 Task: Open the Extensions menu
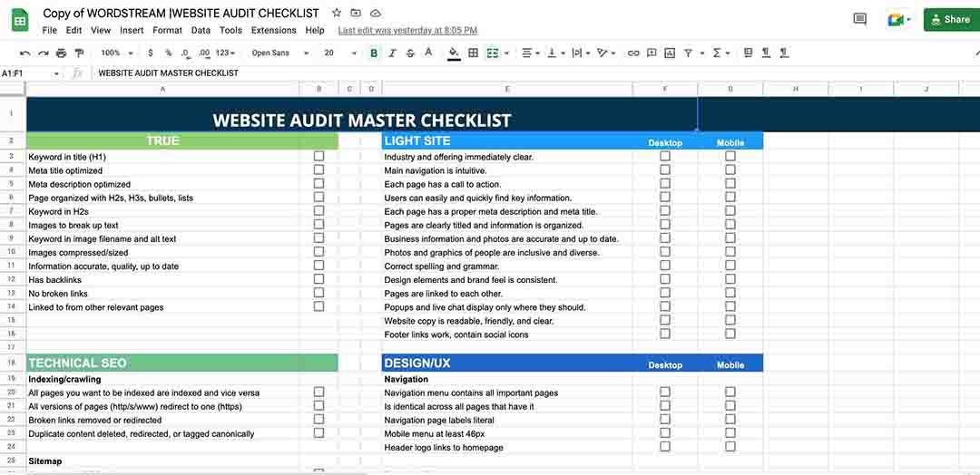pyautogui.click(x=274, y=30)
